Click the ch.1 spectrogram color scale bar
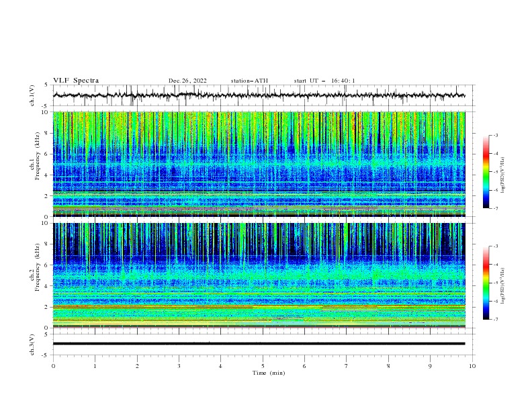This screenshot has height=411, width=532. (486, 172)
